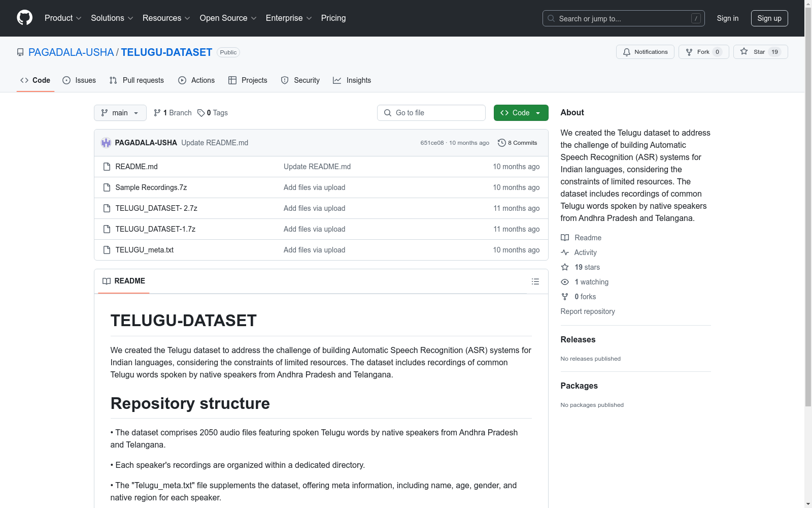Click the README section tab label

pos(130,281)
